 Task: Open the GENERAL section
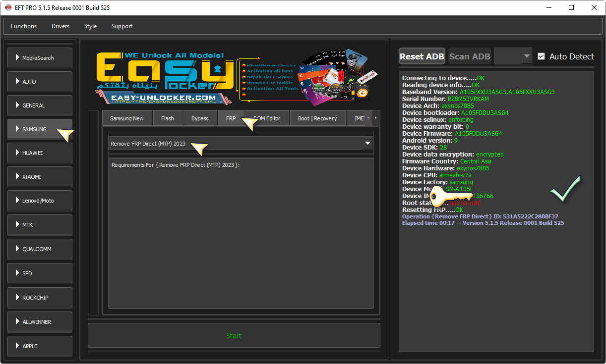(40, 105)
